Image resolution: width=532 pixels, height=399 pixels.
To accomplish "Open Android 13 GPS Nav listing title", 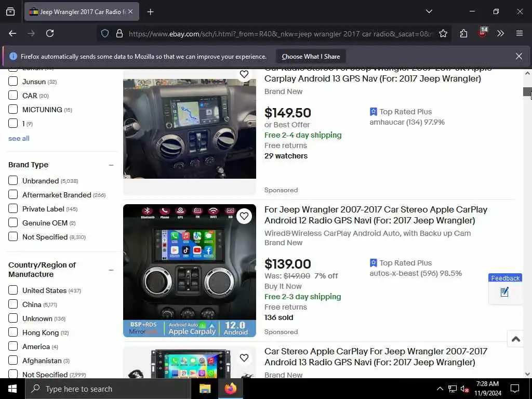I will (x=378, y=74).
